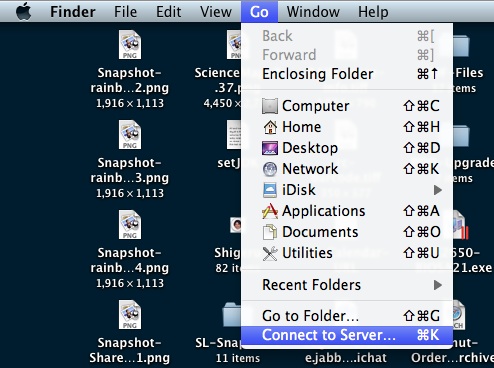Click the Utilities tools icon
Viewport: 494px width, 368px height.
point(270,253)
